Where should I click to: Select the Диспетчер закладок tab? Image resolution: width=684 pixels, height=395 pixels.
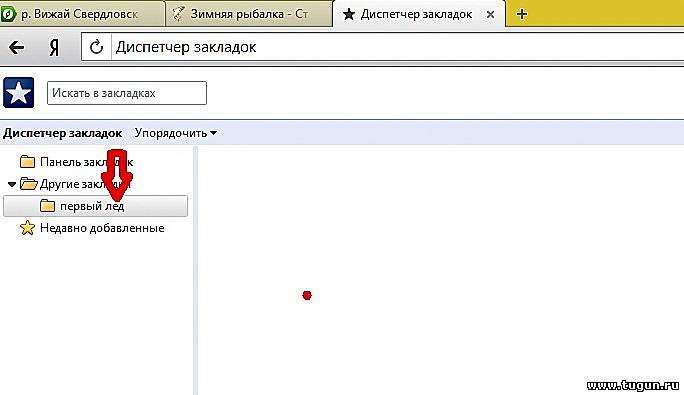pyautogui.click(x=416, y=14)
